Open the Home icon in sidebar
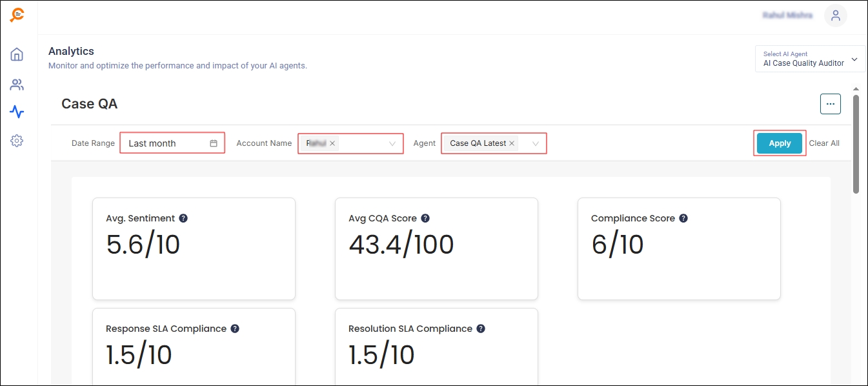The image size is (868, 386). pyautogui.click(x=17, y=54)
